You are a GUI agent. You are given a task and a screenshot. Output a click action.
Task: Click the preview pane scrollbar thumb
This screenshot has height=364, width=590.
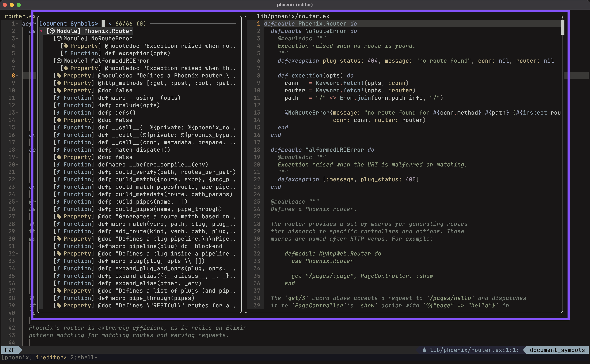tap(563, 27)
